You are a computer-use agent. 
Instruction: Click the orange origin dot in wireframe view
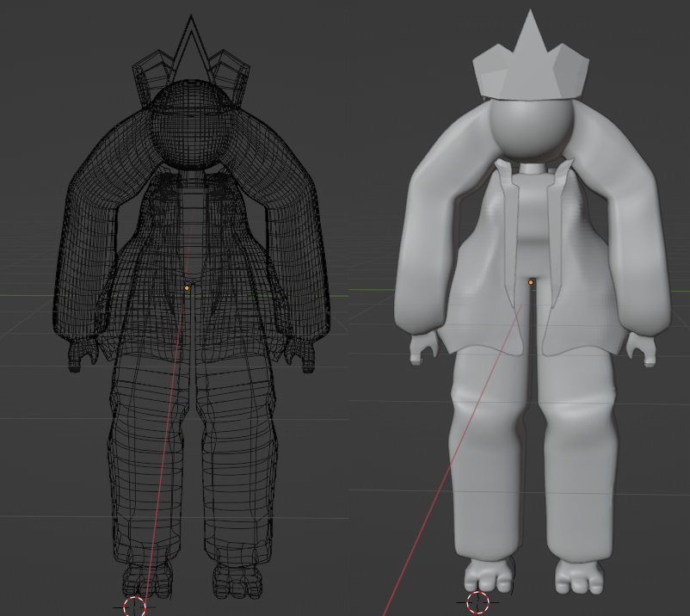coord(187,287)
